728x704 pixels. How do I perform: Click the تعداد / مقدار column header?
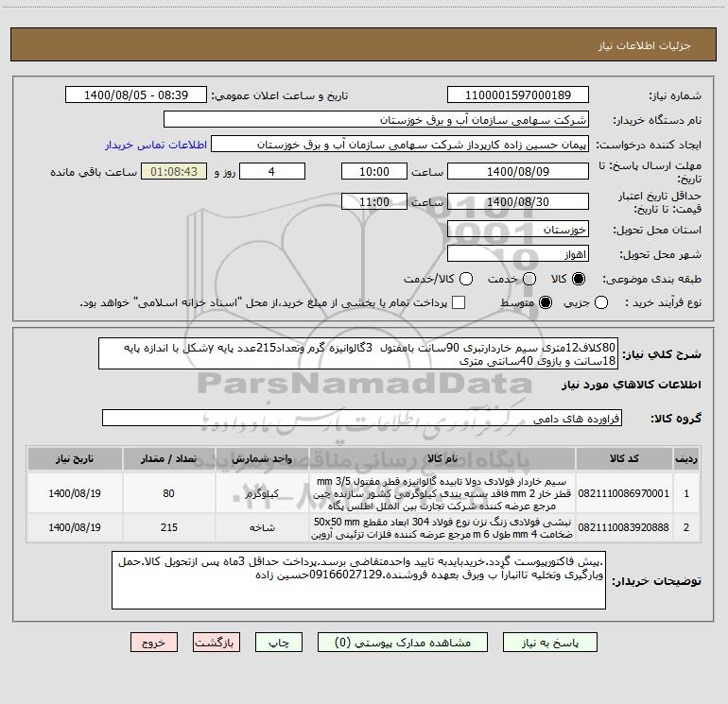(x=168, y=459)
